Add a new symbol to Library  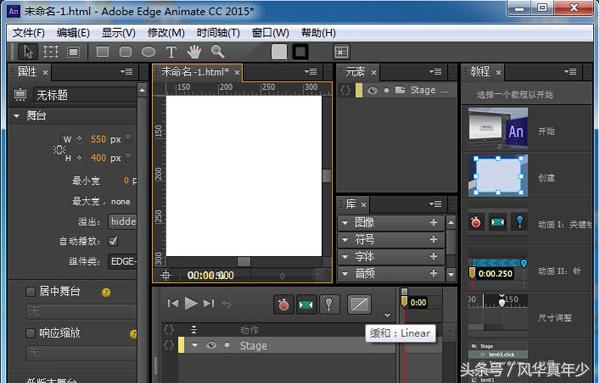click(x=434, y=239)
